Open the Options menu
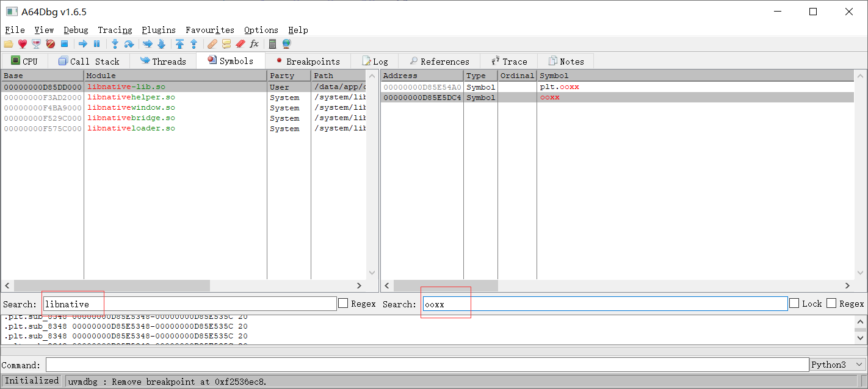 pos(261,30)
